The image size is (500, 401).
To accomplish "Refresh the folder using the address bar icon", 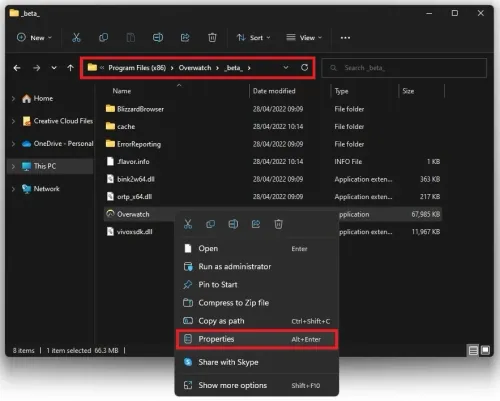I will tap(304, 68).
